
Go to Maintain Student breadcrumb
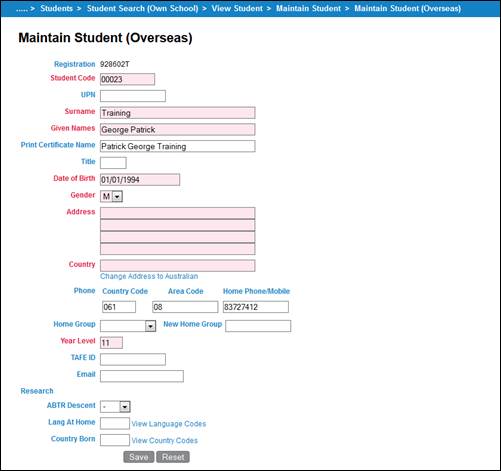[x=308, y=8]
